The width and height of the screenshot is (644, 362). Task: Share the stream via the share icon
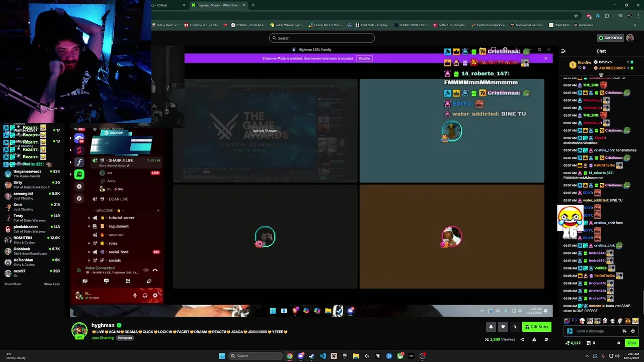click(522, 339)
